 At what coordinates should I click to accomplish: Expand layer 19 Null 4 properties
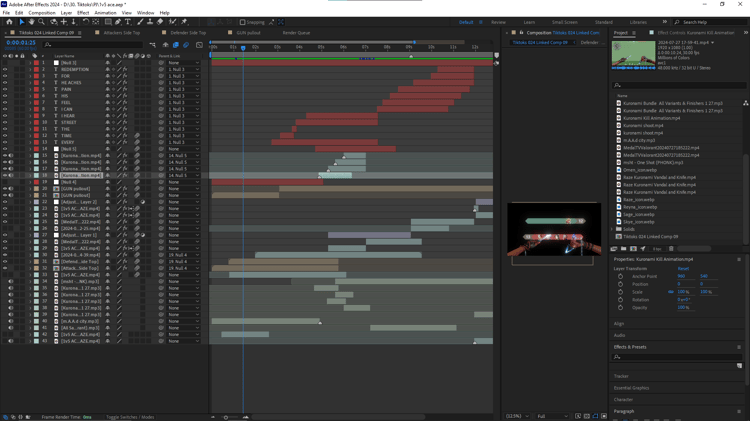[30, 182]
